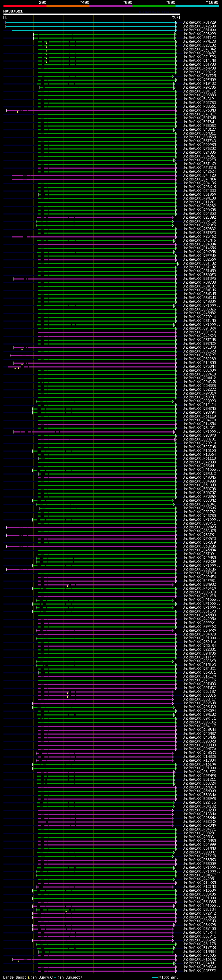Select the label UniRef100_Q6TFQ2
Image resolution: width=222 pixels, height=980 pixels.
point(199,263)
